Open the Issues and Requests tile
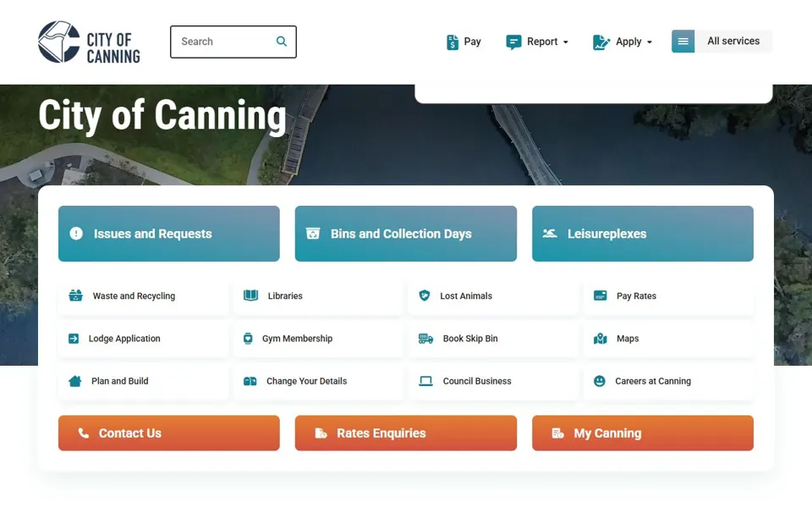The image size is (812, 508). [x=169, y=234]
